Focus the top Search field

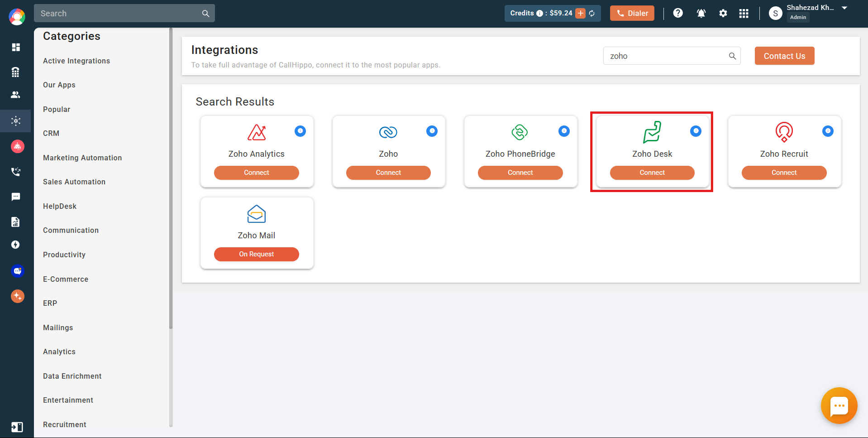124,13
